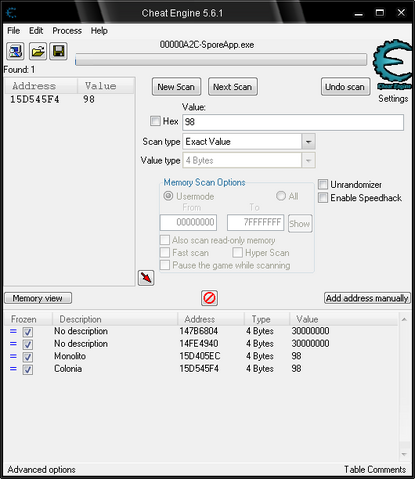
Task: Click address table scrollbar up arrow
Action: pyautogui.click(x=404, y=319)
